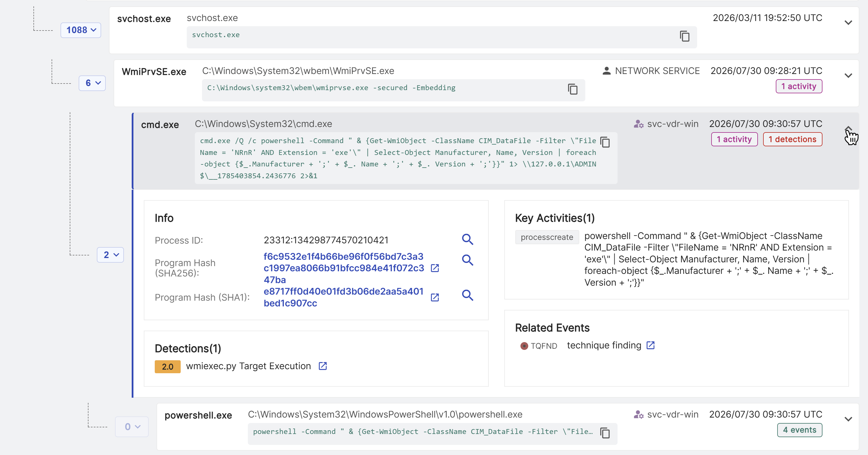Select the WmiPrvSE.exe process name

point(154,72)
